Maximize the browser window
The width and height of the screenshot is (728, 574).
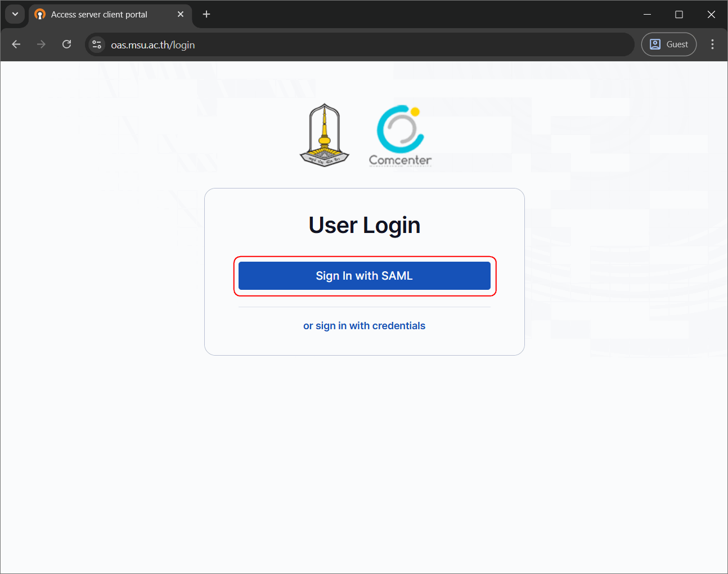pyautogui.click(x=679, y=14)
